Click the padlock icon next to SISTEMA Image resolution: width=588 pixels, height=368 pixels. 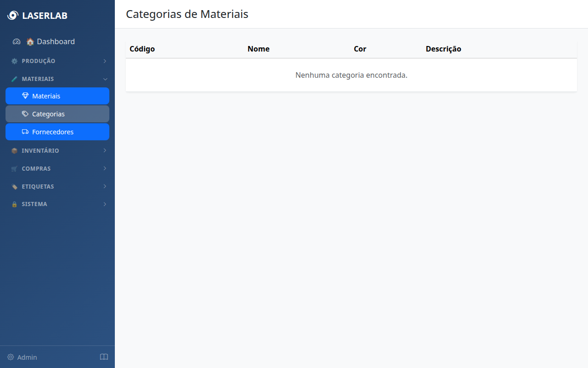[14, 204]
